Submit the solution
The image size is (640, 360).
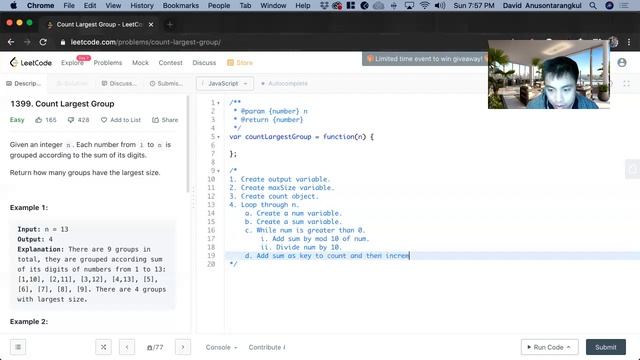tap(606, 347)
